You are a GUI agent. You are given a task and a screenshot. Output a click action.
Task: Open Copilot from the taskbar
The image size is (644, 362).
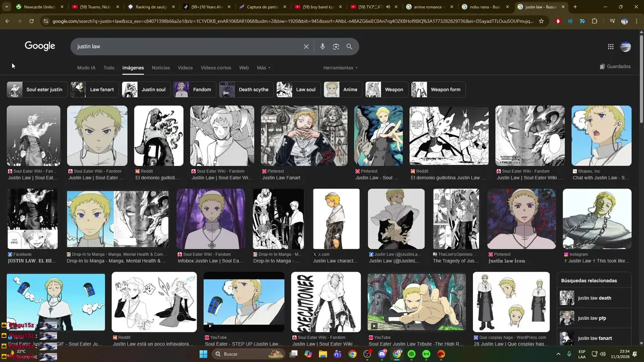coord(308,354)
